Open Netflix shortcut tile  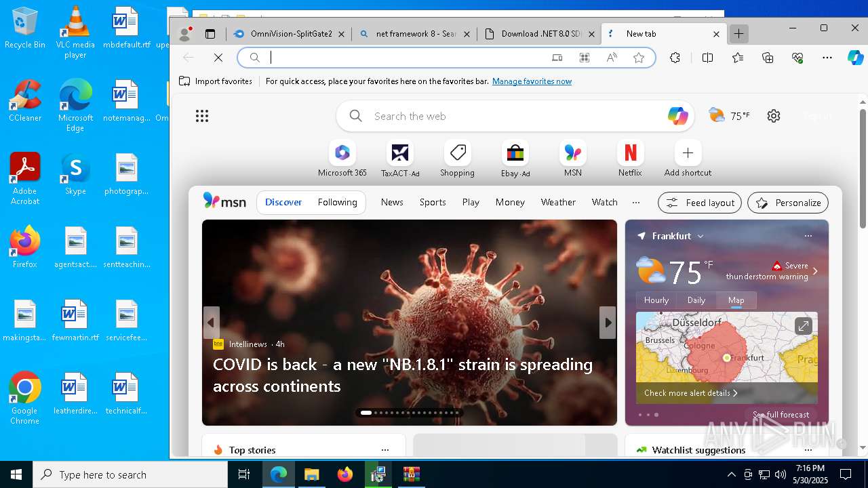pyautogui.click(x=630, y=159)
